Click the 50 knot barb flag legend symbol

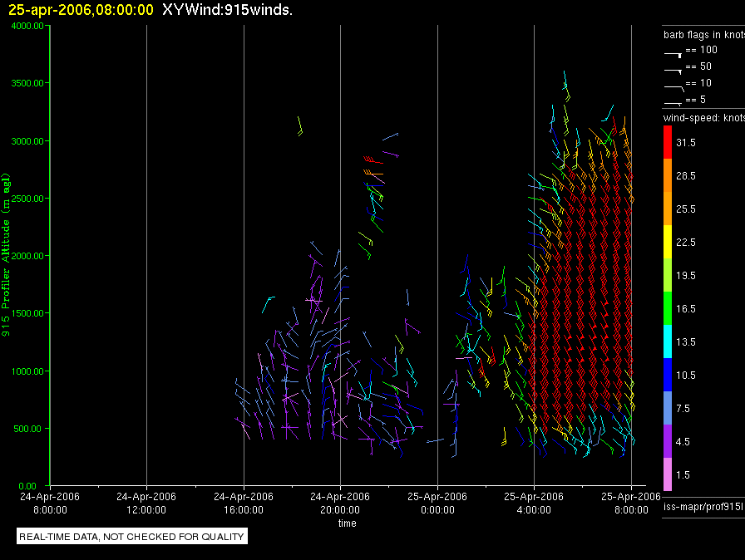pos(673,71)
